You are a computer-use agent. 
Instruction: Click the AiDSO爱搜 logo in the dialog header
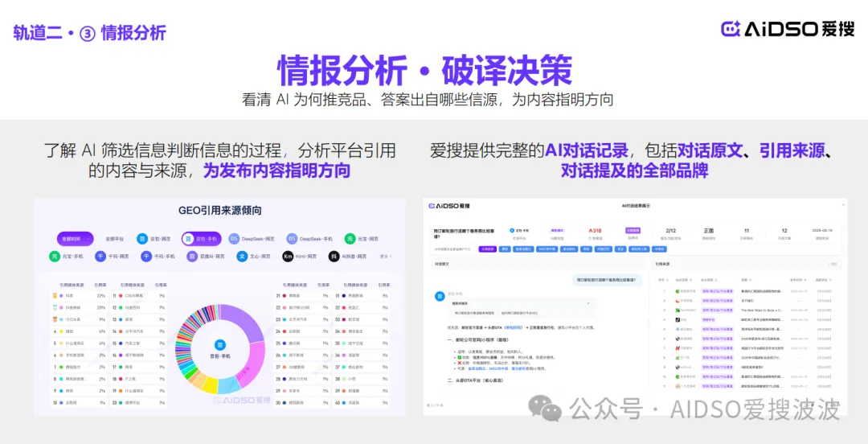coord(449,206)
